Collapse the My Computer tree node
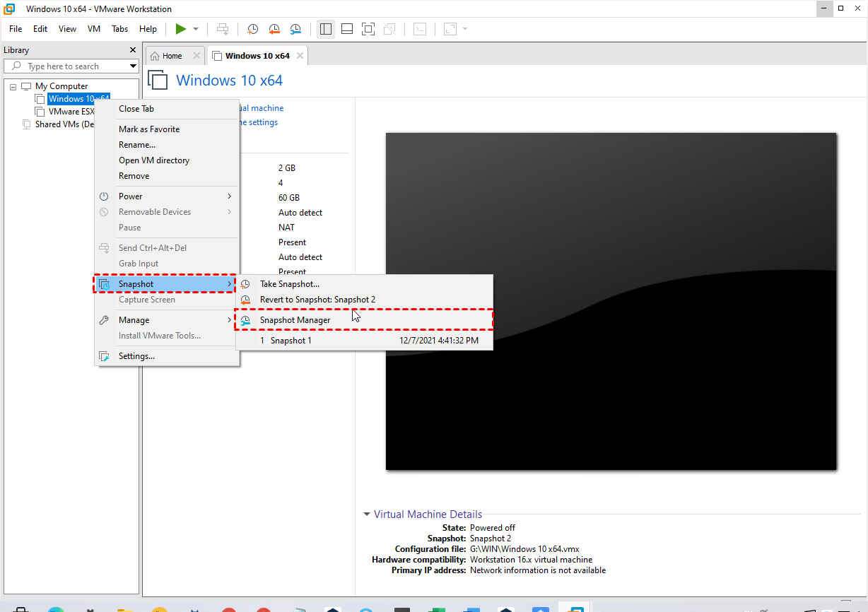Image resolution: width=868 pixels, height=612 pixels. click(x=13, y=86)
